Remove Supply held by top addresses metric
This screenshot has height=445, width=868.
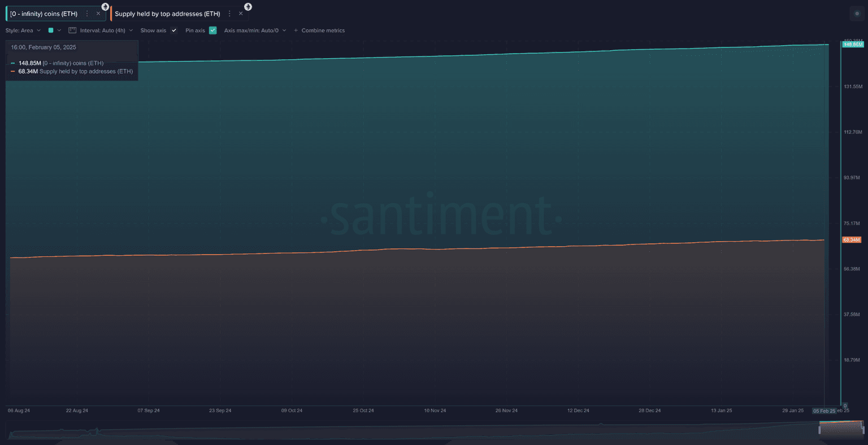(x=241, y=14)
